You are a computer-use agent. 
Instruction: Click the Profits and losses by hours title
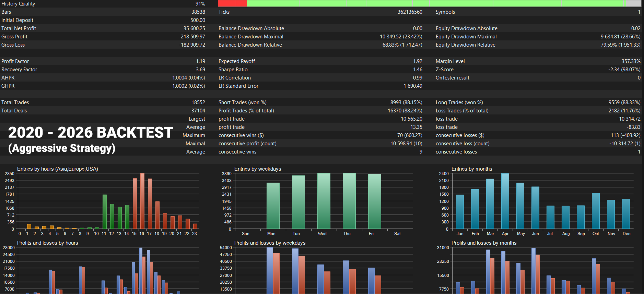point(48,243)
